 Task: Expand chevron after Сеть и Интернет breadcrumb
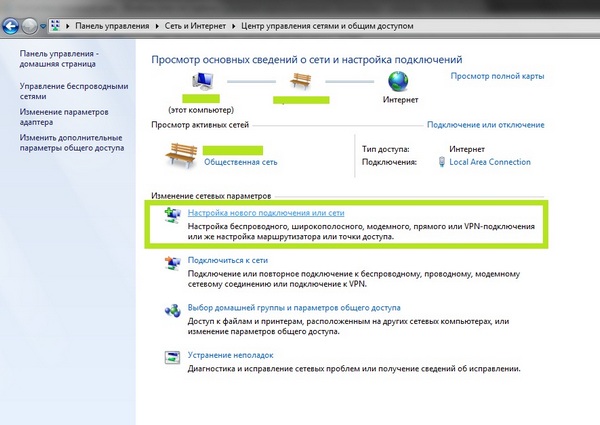(x=233, y=26)
